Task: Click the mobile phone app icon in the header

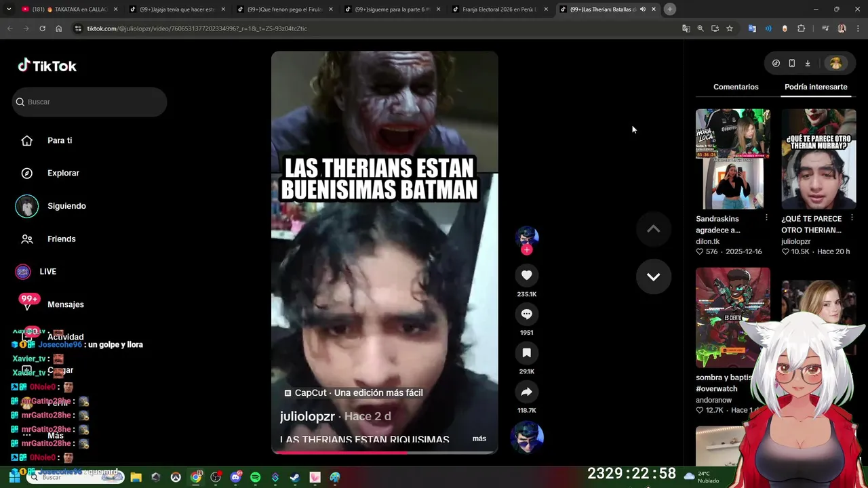Action: tap(791, 63)
